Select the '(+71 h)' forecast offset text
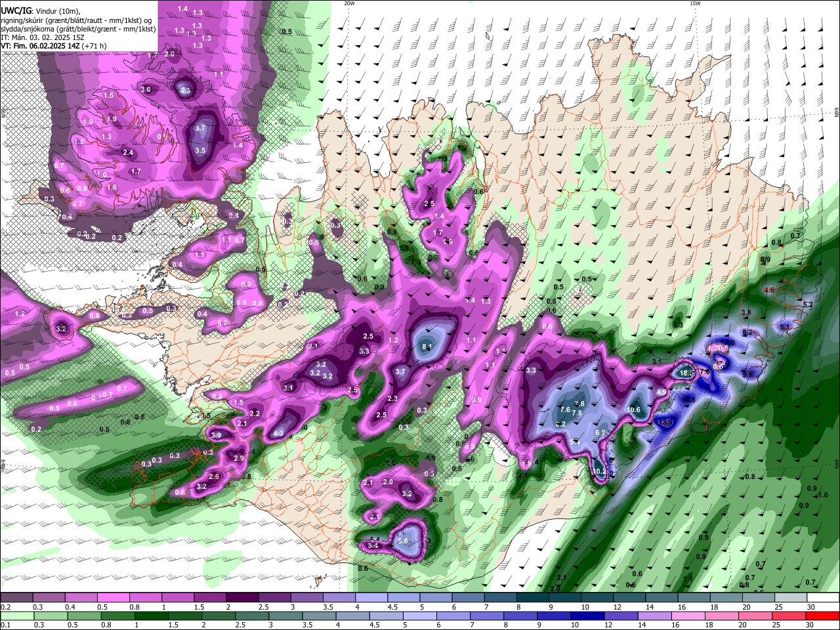840x630 pixels. pos(94,46)
